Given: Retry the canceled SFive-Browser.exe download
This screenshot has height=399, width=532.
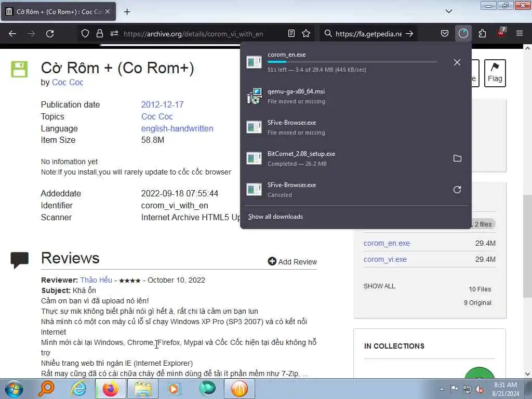Looking at the screenshot, I should pyautogui.click(x=457, y=189).
